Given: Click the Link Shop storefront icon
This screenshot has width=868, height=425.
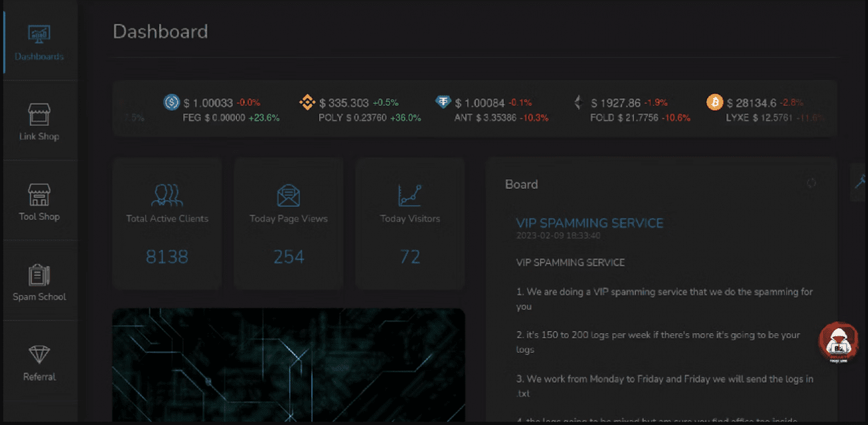Looking at the screenshot, I should [x=39, y=115].
